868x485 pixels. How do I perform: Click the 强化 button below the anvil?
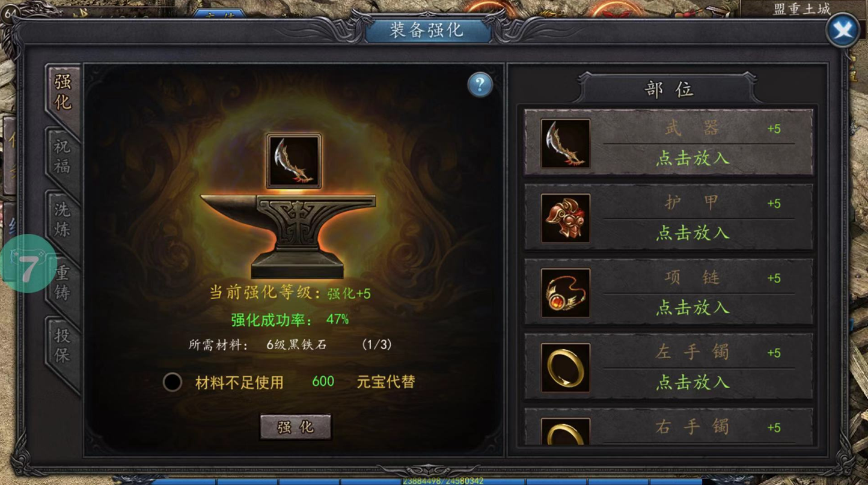pos(295,427)
